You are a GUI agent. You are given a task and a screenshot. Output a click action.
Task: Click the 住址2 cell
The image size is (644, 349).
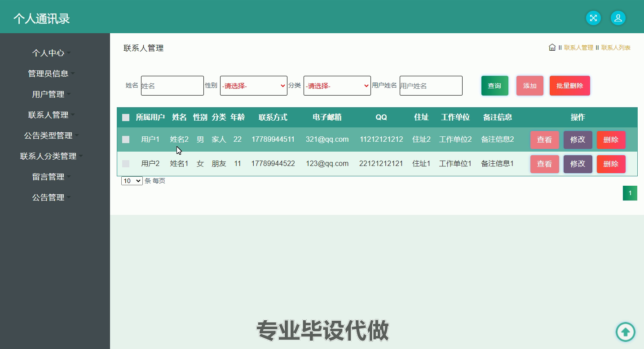pos(421,140)
